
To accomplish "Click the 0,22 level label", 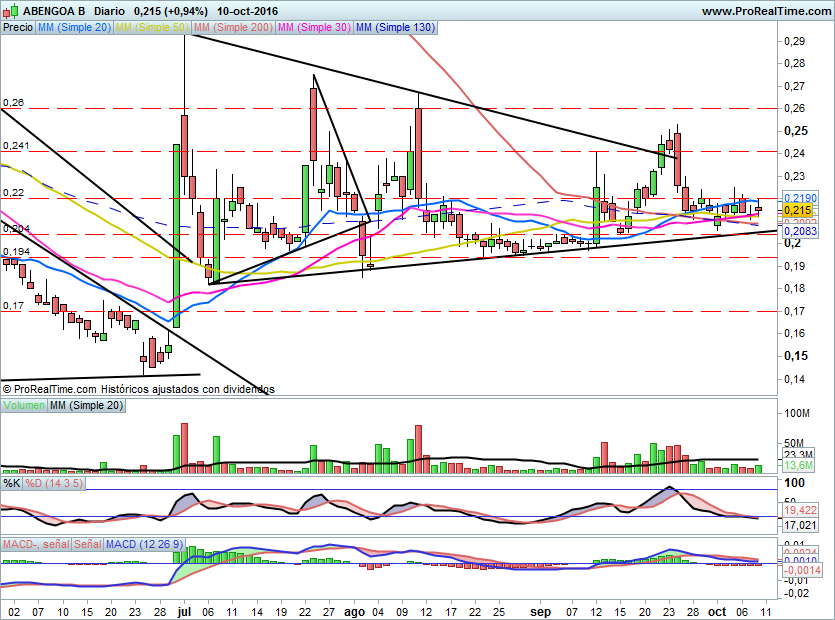I will coord(13,192).
